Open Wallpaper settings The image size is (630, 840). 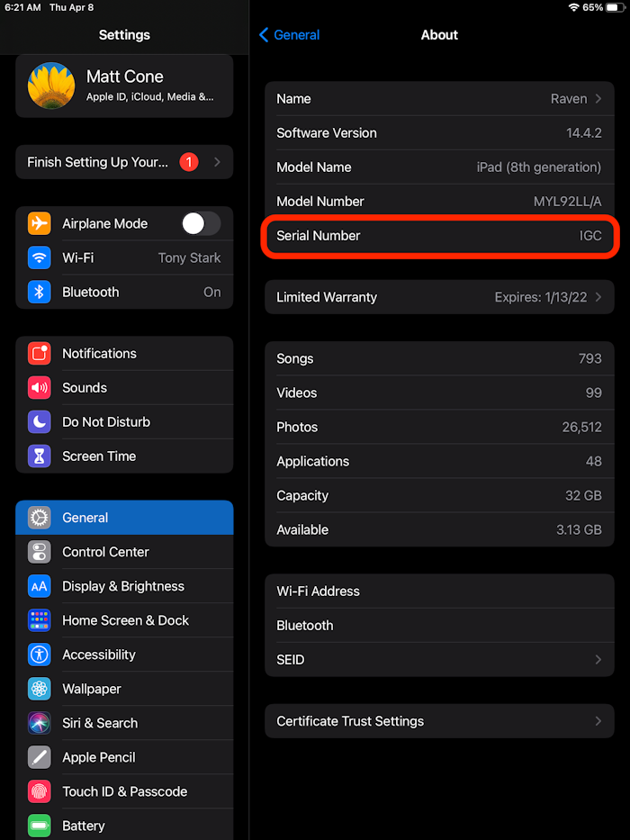pos(124,689)
